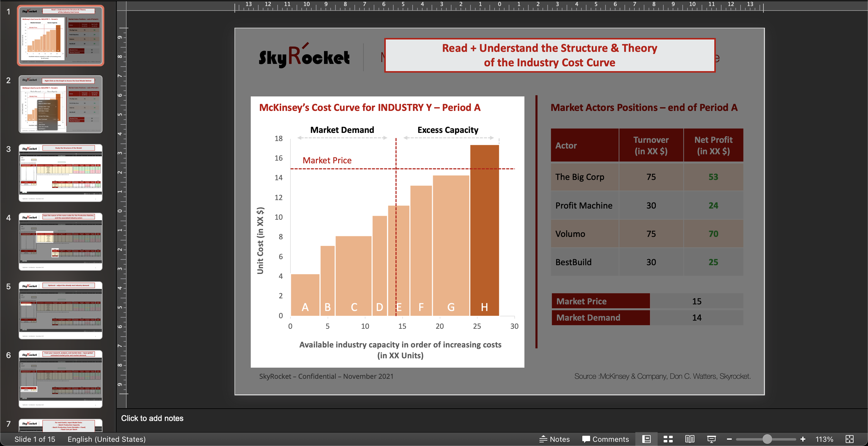Switch to Slide Sorter view
868x446 pixels.
point(668,439)
